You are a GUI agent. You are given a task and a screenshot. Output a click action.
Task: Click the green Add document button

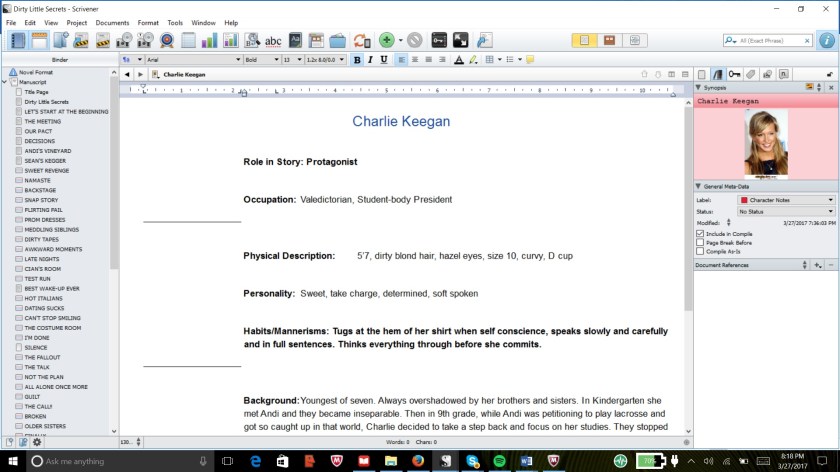click(x=386, y=40)
